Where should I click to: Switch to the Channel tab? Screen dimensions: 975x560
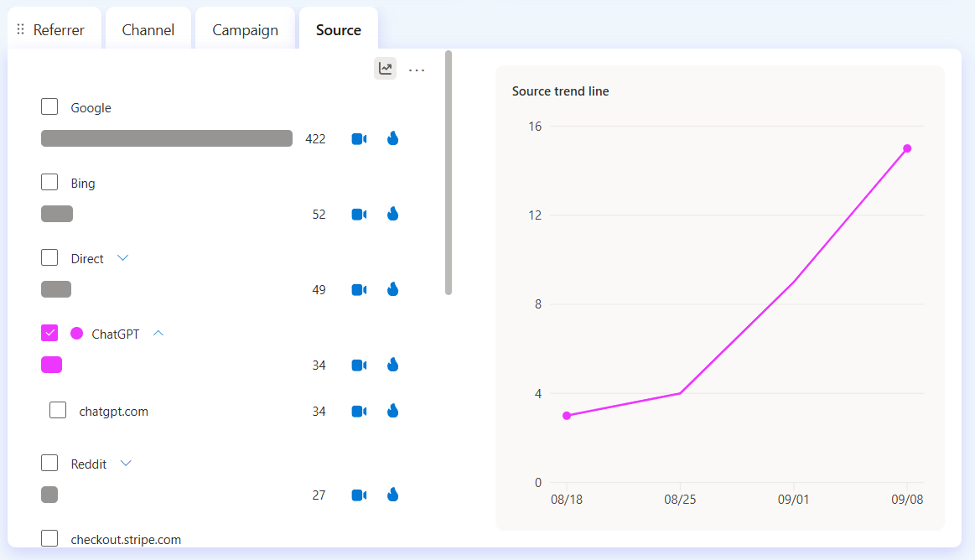pos(148,29)
